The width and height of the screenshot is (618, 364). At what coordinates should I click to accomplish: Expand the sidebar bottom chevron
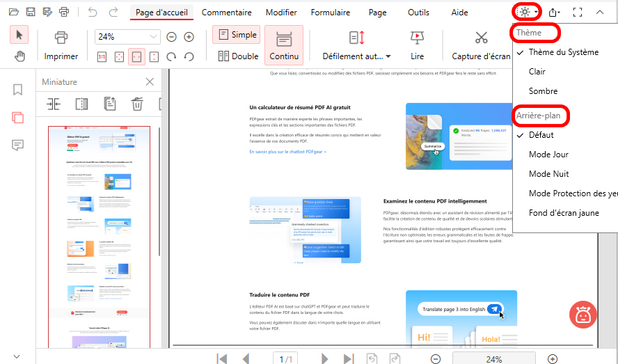[x=17, y=356]
